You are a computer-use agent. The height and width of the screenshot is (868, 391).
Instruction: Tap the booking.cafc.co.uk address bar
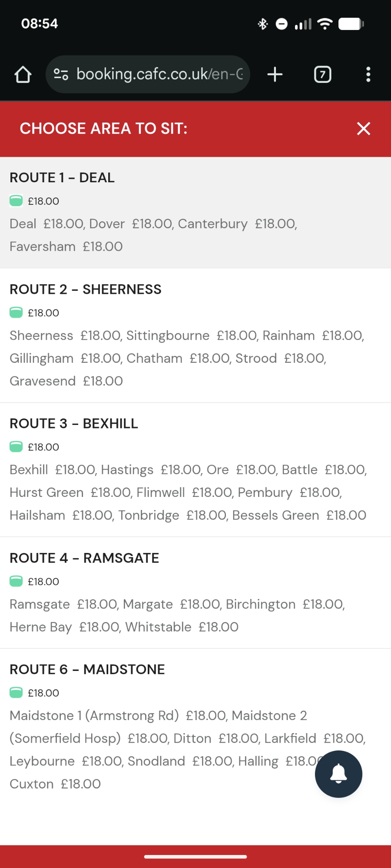coord(159,75)
